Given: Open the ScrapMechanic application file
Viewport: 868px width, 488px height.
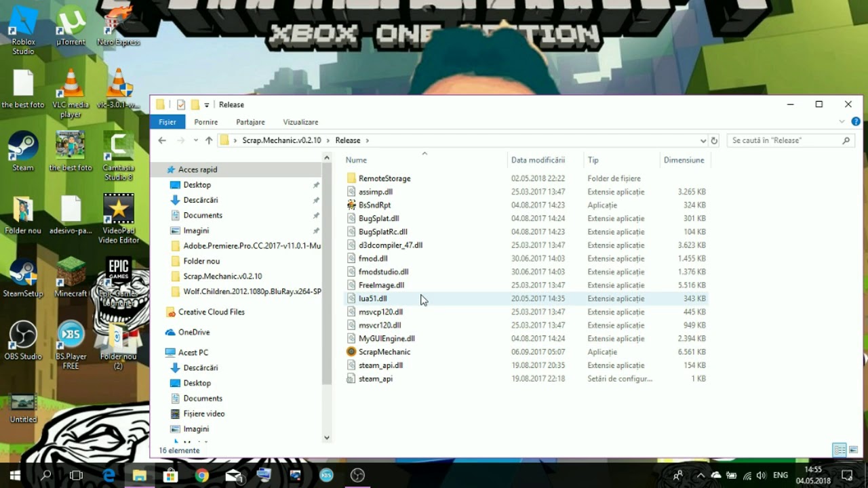Looking at the screenshot, I should (383, 352).
